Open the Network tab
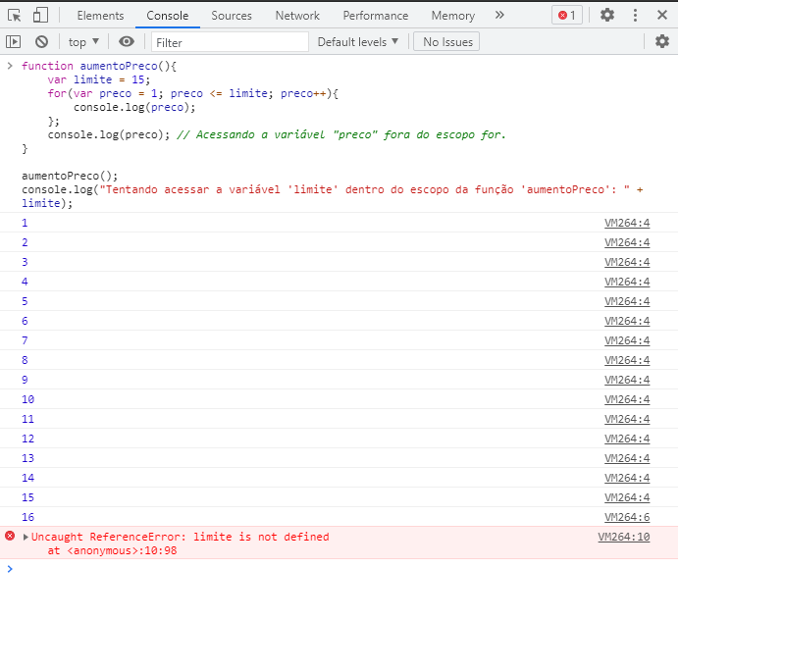785x672 pixels. [x=297, y=16]
